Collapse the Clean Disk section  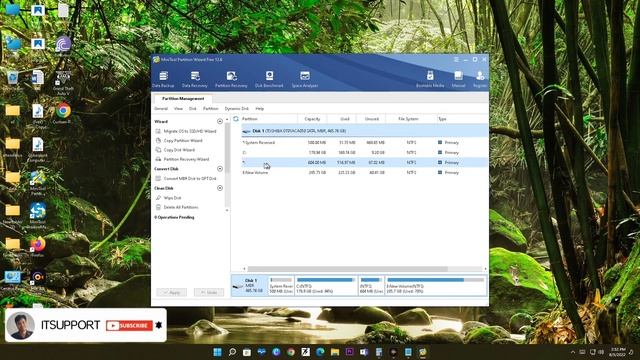(220, 188)
